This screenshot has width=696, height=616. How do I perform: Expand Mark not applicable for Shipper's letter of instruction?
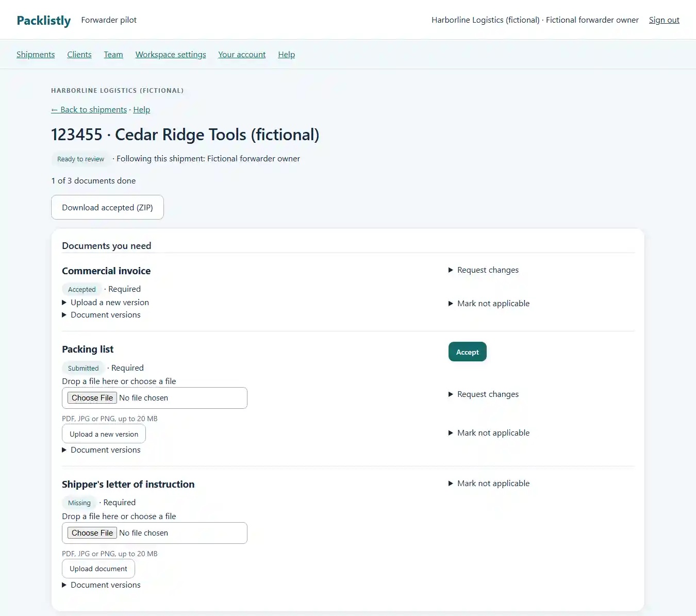click(489, 484)
